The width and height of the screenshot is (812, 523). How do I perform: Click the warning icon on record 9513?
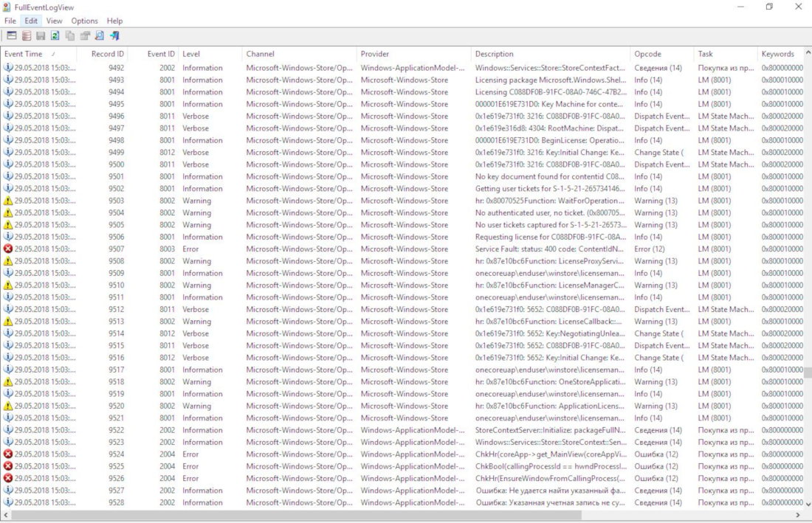tap(8, 321)
